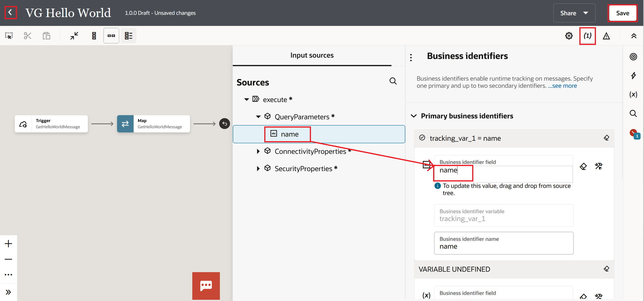Open the red chat feedback icon

click(x=206, y=286)
